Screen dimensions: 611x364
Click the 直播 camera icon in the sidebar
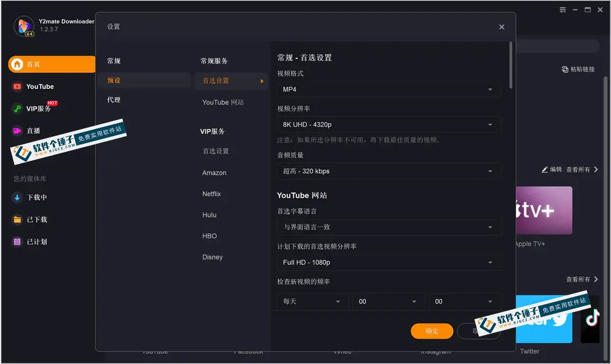coord(17,131)
